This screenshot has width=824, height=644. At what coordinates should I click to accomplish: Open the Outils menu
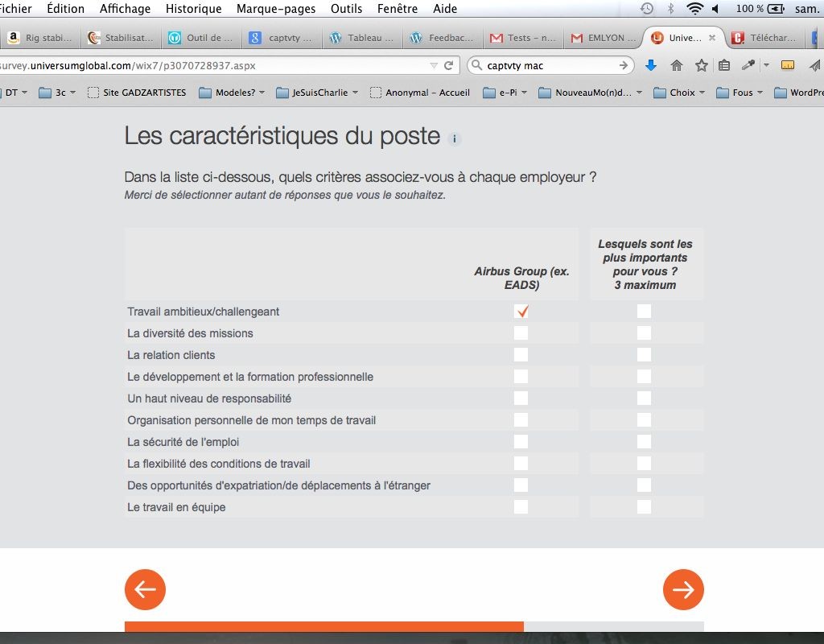point(346,8)
